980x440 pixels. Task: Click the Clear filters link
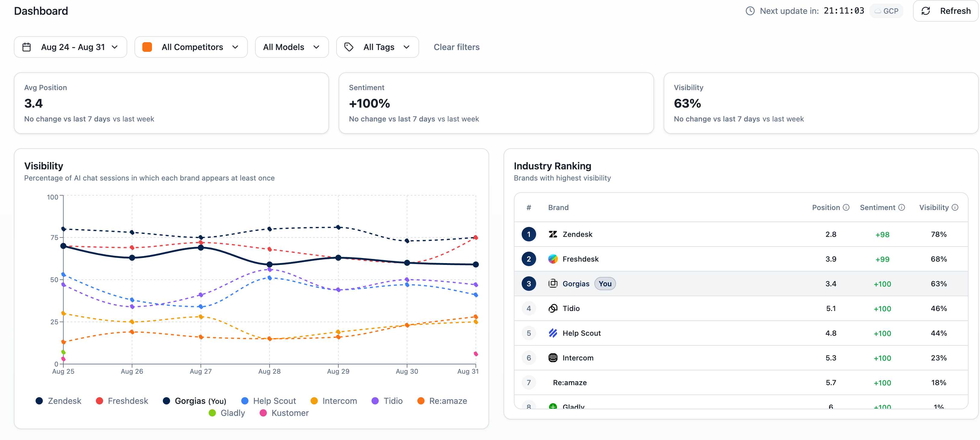(457, 47)
